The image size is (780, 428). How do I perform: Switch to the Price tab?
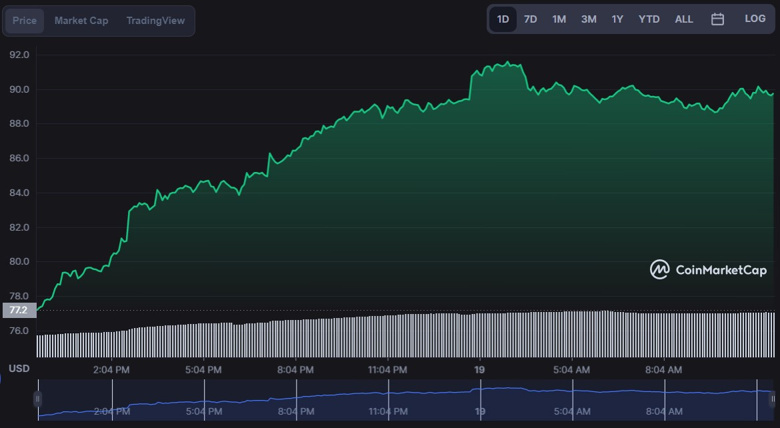pyautogui.click(x=24, y=20)
